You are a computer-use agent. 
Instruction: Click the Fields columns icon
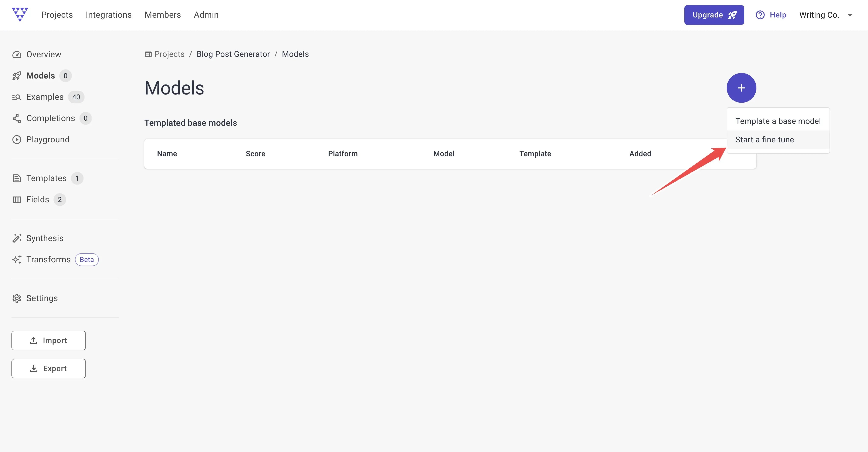point(17,200)
